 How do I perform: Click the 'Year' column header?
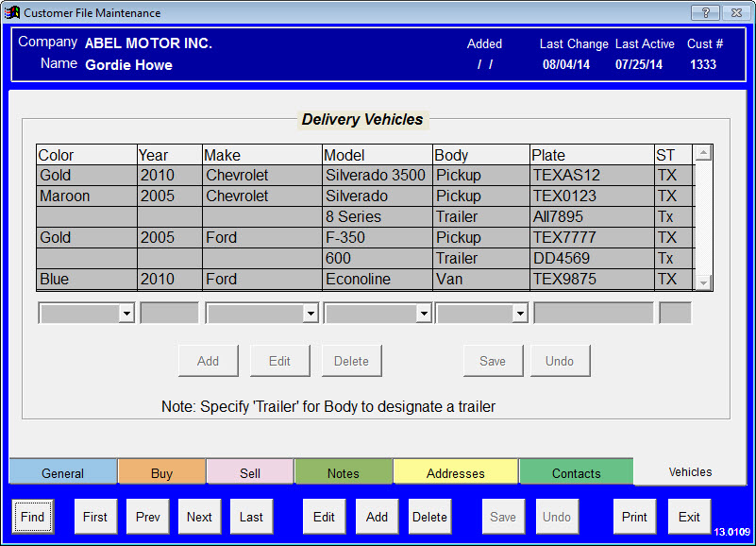[x=170, y=155]
